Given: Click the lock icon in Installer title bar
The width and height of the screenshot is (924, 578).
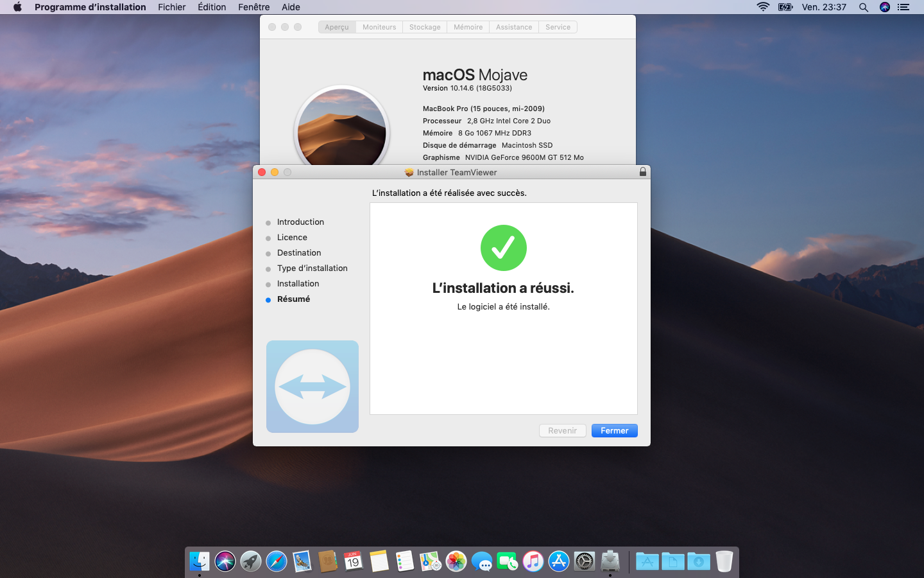Looking at the screenshot, I should [643, 172].
